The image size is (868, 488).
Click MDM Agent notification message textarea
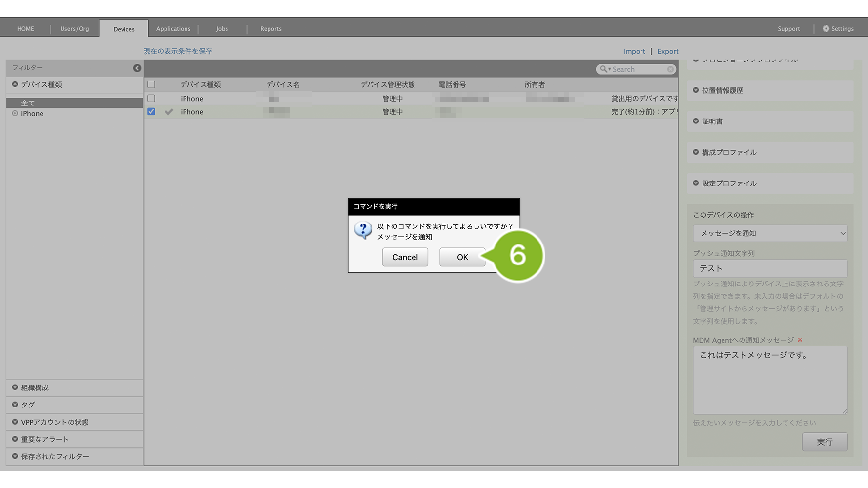click(x=770, y=380)
